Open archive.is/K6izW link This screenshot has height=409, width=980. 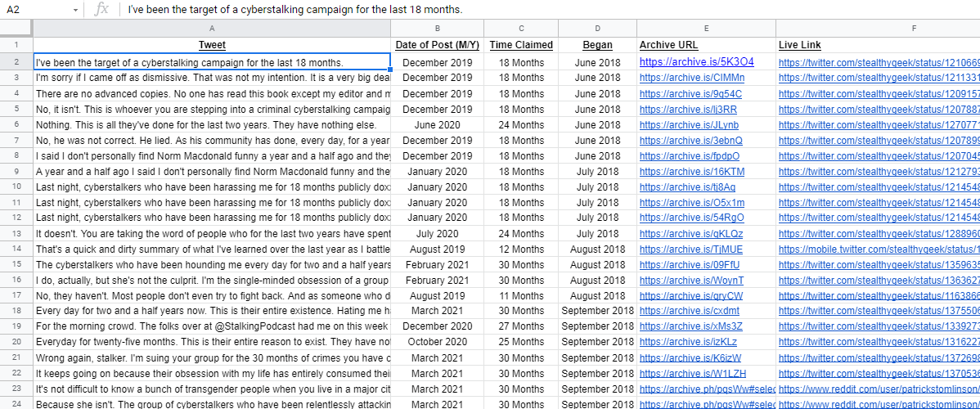click(x=690, y=357)
